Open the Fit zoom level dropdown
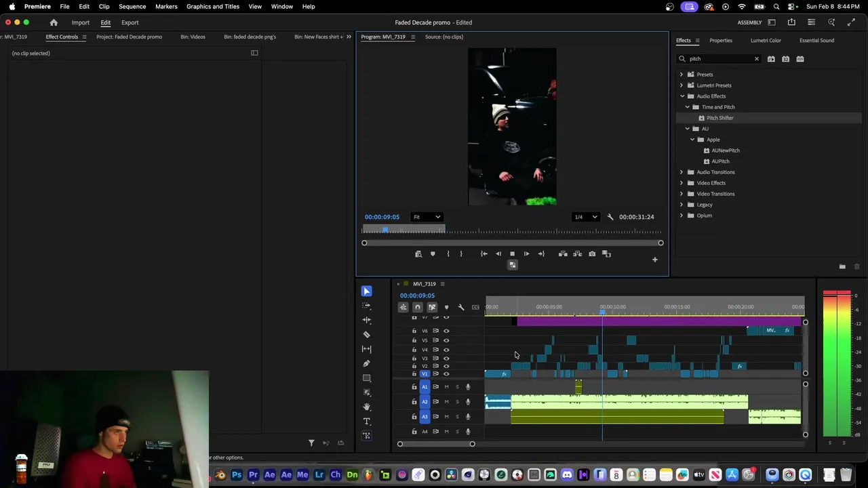 [x=427, y=217]
